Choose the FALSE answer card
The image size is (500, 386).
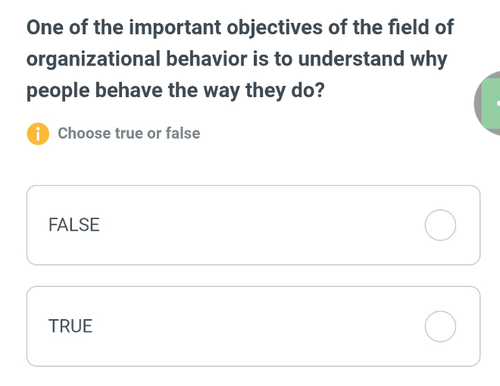click(253, 225)
